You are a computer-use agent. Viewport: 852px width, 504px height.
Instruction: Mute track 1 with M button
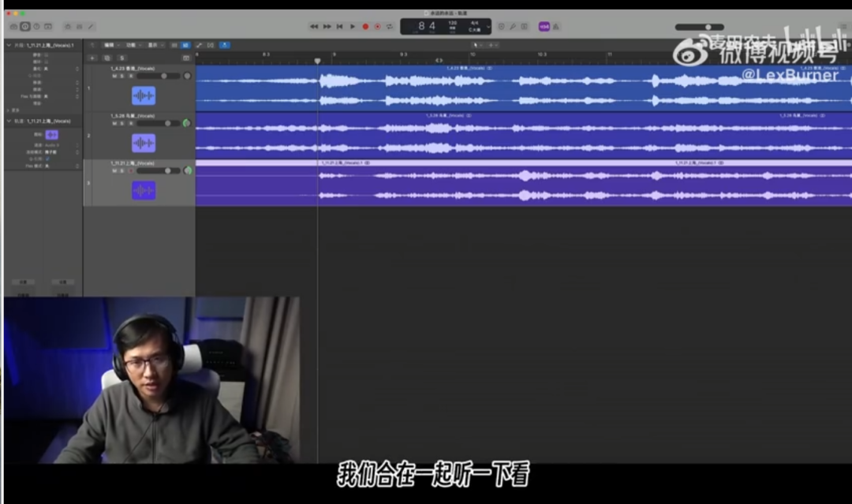point(114,76)
